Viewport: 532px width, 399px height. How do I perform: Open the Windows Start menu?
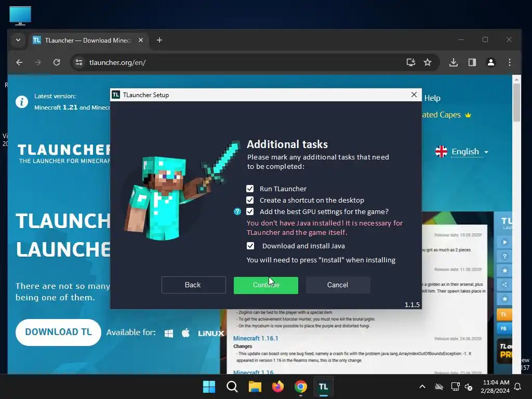(x=209, y=387)
